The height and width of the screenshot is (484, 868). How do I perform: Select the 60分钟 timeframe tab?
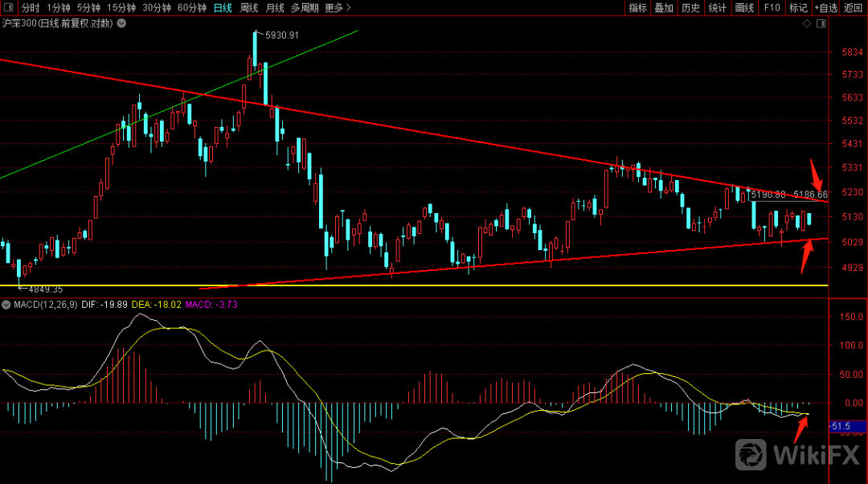click(191, 8)
